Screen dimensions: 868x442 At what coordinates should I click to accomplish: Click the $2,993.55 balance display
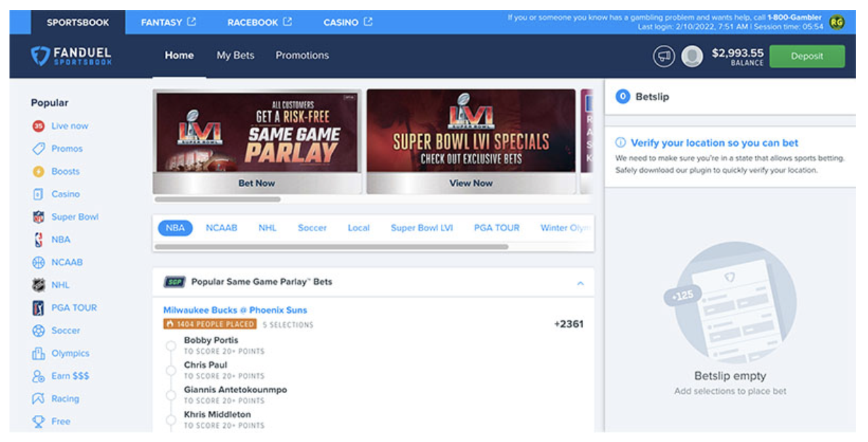coord(738,56)
